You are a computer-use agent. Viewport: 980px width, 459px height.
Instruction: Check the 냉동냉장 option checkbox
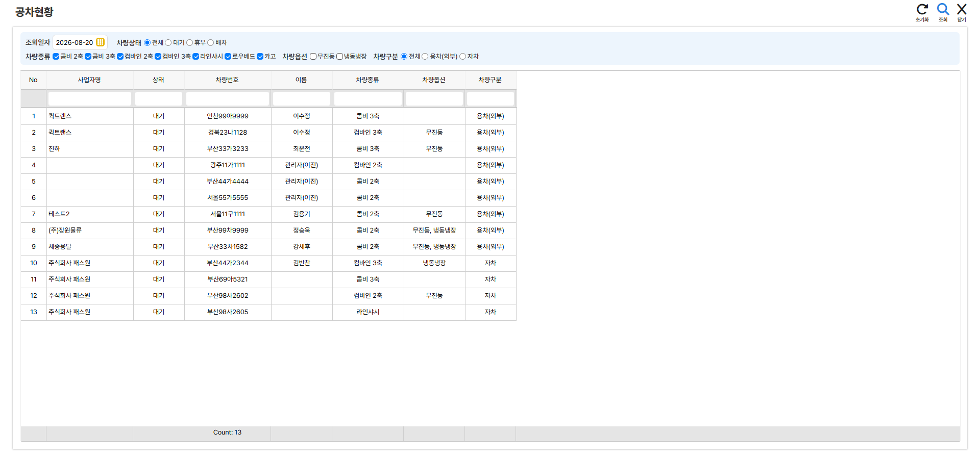pyautogui.click(x=339, y=57)
